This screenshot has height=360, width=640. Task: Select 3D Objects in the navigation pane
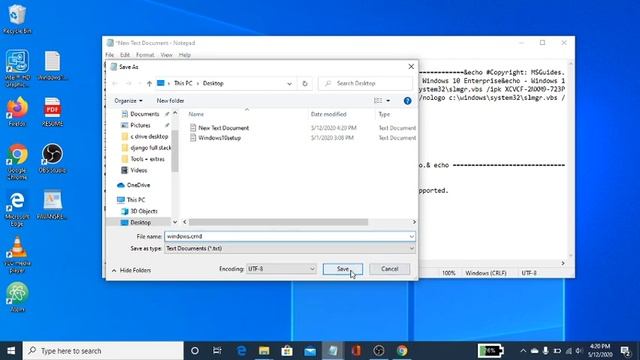tap(143, 211)
